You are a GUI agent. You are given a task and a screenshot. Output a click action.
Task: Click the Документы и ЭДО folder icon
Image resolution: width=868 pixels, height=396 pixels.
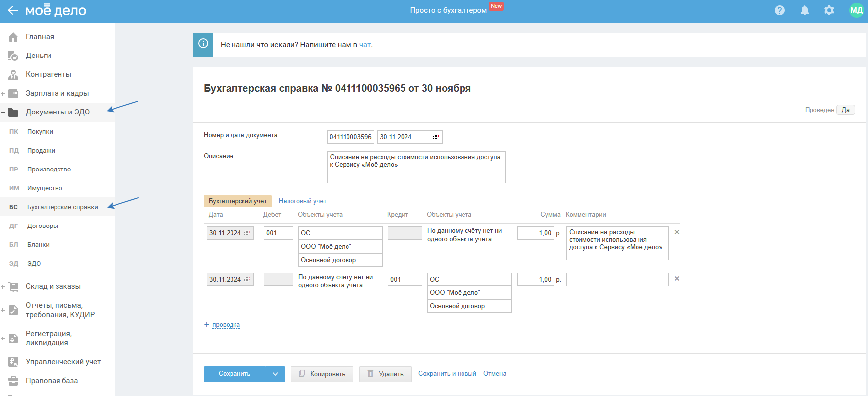point(13,113)
